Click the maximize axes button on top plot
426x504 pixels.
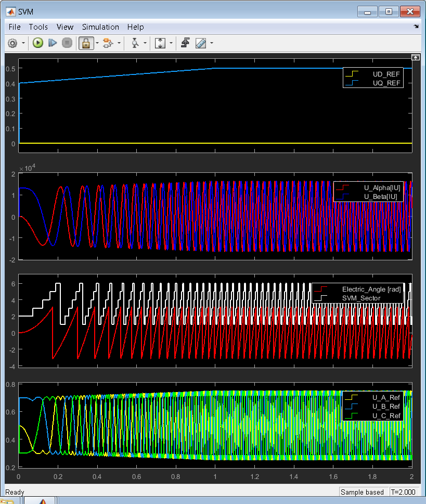click(x=415, y=57)
